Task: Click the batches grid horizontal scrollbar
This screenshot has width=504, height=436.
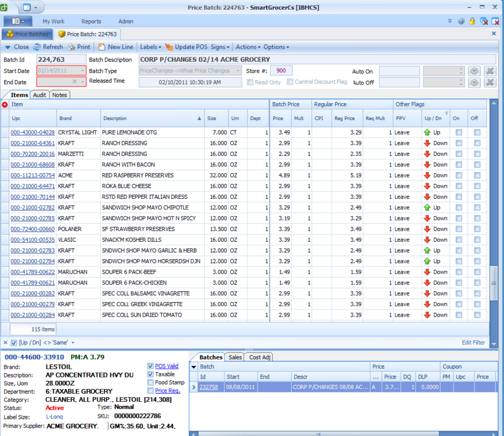Action: 318,434
